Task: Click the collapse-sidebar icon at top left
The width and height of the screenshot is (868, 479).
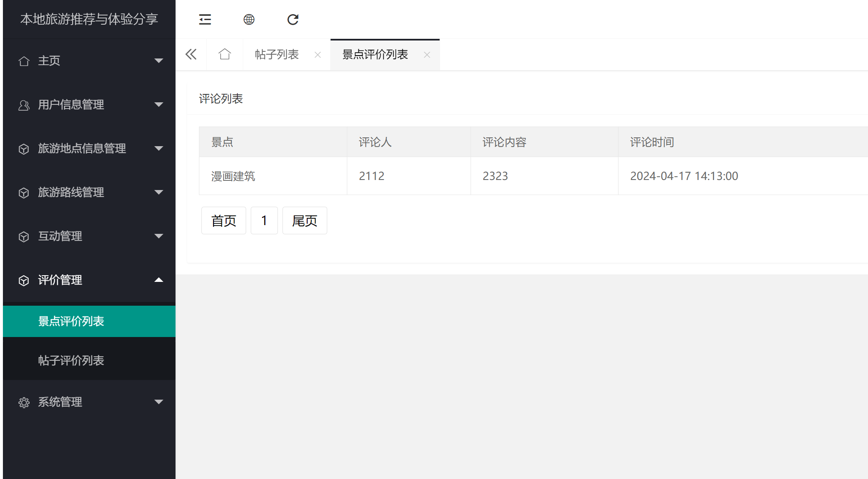Action: (205, 19)
